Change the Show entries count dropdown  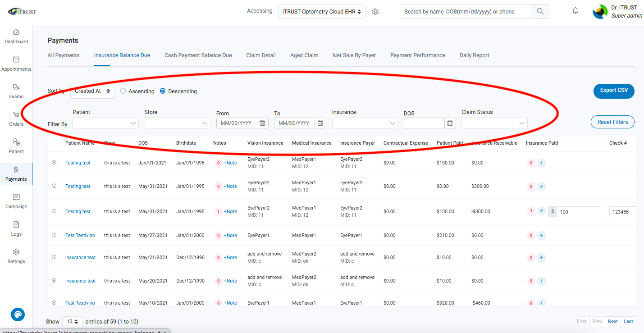coord(72,321)
